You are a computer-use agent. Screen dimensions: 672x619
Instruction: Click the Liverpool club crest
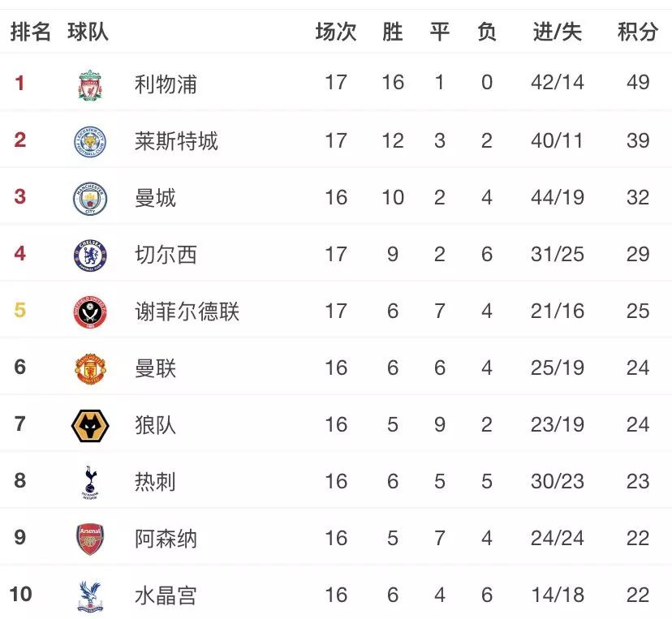pyautogui.click(x=90, y=85)
